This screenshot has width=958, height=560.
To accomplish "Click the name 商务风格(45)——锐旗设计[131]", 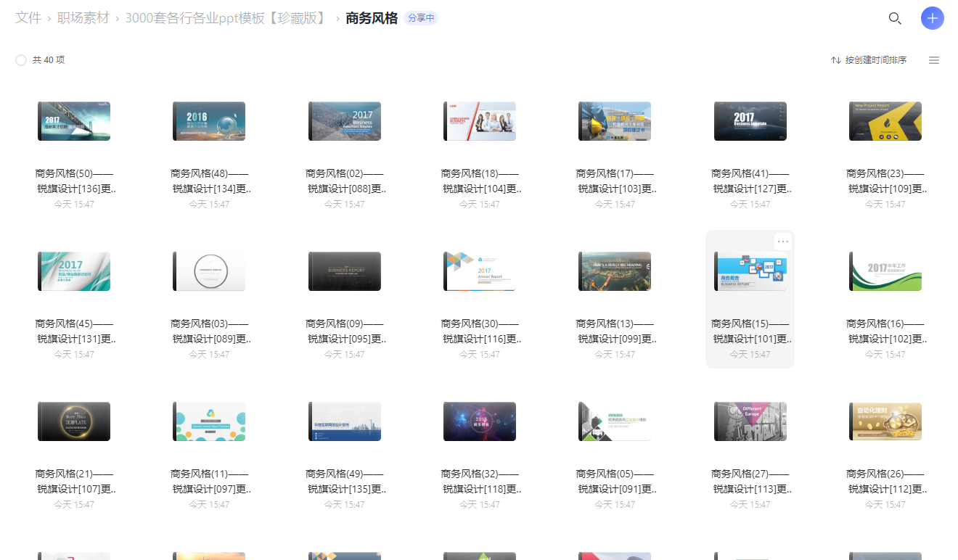I will [74, 332].
